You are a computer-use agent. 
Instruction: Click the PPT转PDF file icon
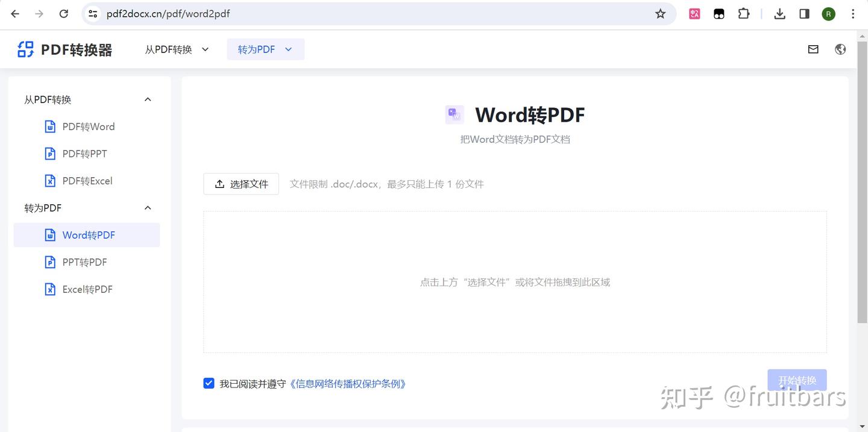tap(51, 262)
